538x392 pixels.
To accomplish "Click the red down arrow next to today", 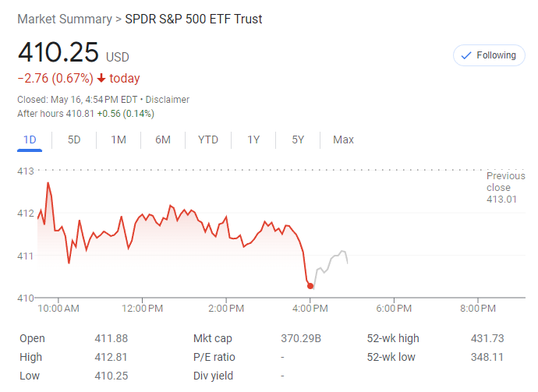I will pos(101,78).
